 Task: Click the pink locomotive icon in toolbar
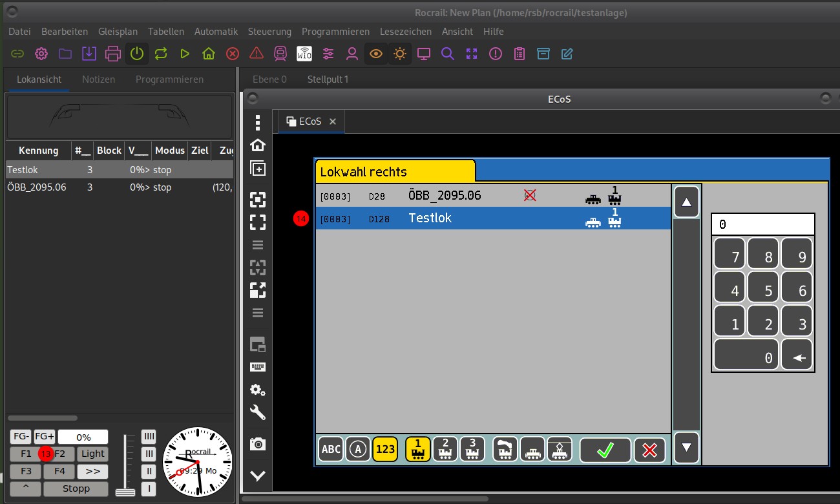280,54
